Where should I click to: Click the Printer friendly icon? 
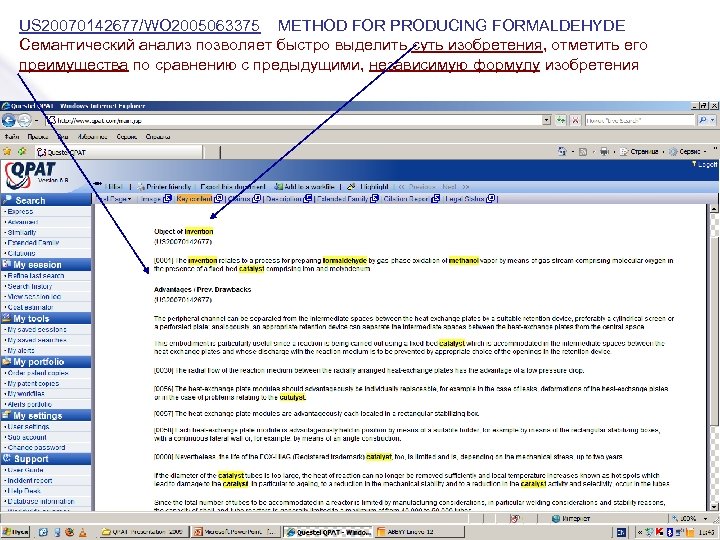(141, 187)
